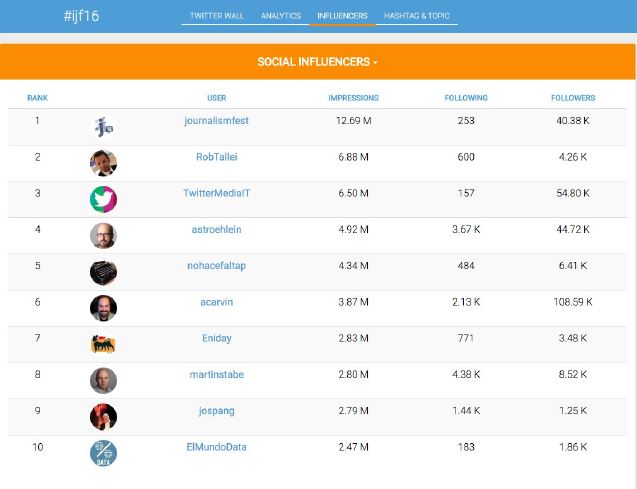
Task: Select the 253 following value
Action: [x=466, y=121]
